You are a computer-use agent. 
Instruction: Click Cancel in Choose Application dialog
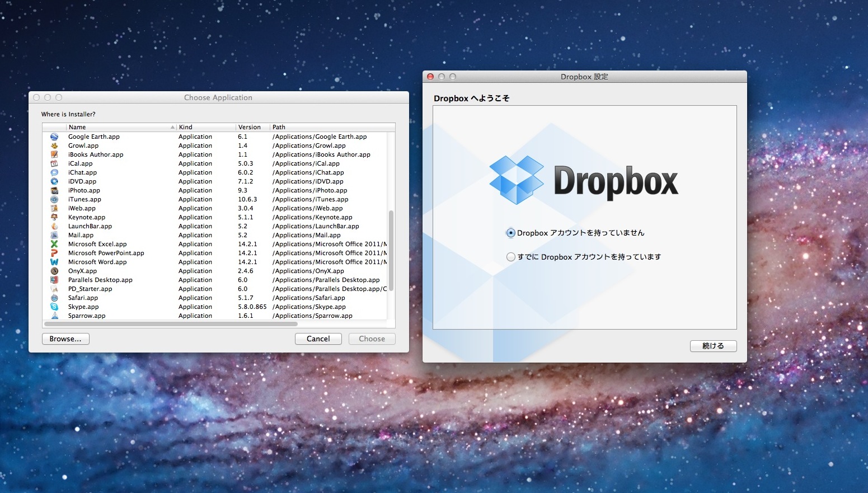click(x=318, y=339)
